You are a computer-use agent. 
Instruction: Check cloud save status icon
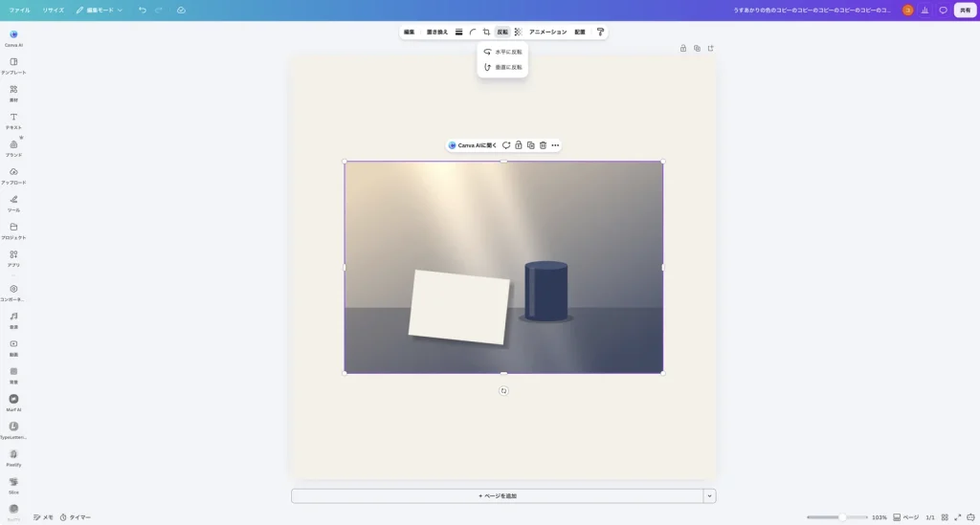point(181,10)
